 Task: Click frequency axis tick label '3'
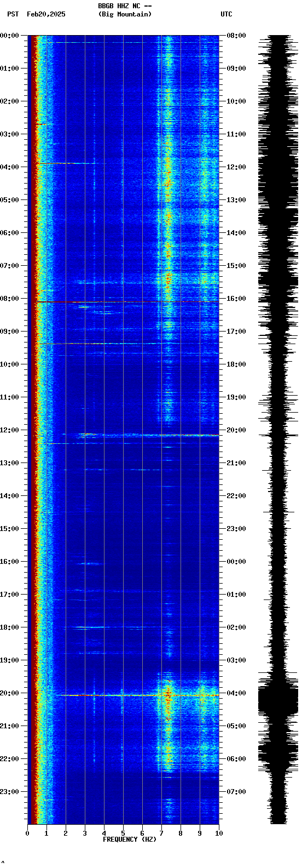(x=85, y=833)
